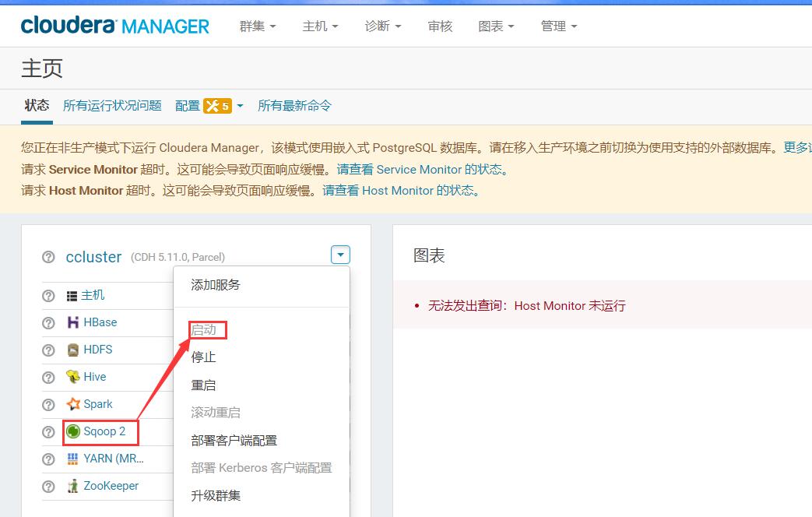This screenshot has width=812, height=517.
Task: Click the 图表 panel heading
Action: pyautogui.click(x=429, y=255)
